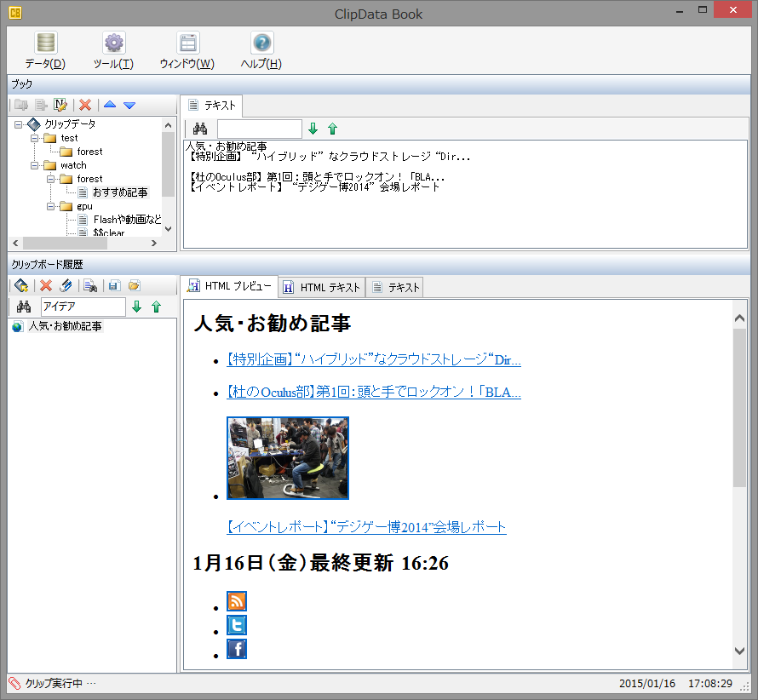
Task: Click the document search icon in history toolbar
Action: (x=90, y=285)
